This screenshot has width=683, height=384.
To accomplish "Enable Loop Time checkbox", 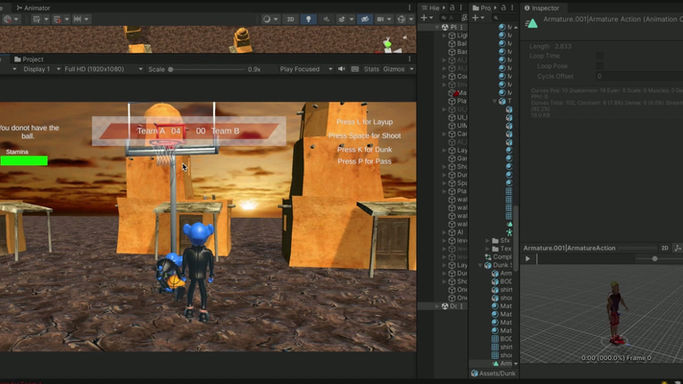I will coord(600,56).
